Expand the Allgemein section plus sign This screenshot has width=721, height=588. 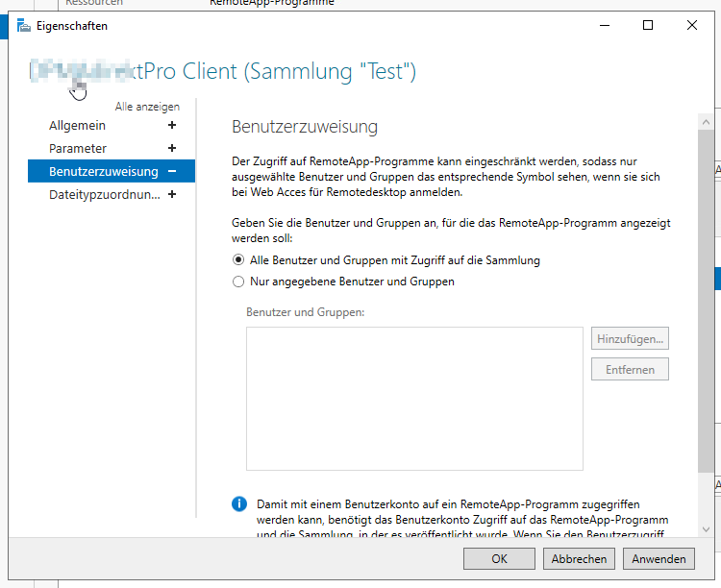pos(172,125)
